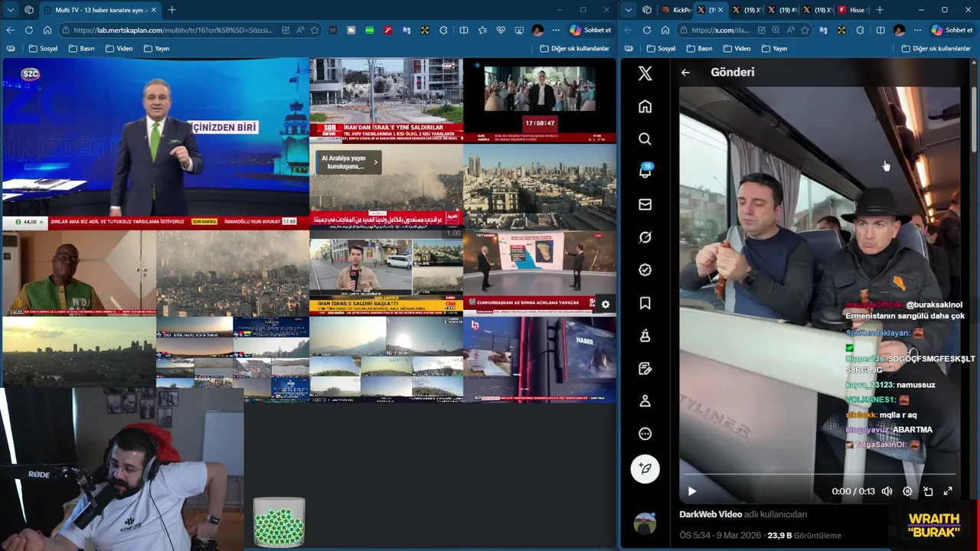Viewport: 980px width, 551px height.
Task: Open the Grok icon in X sidebar
Action: (x=645, y=237)
